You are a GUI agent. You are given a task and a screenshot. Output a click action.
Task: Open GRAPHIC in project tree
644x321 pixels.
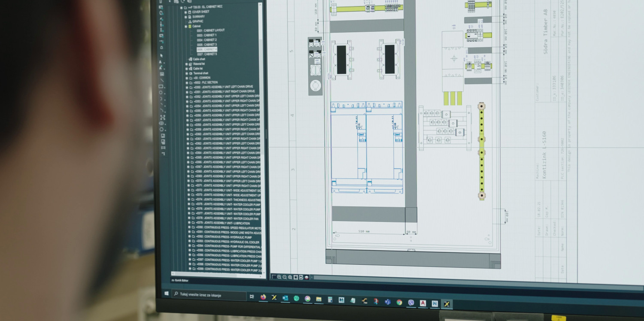click(x=197, y=21)
